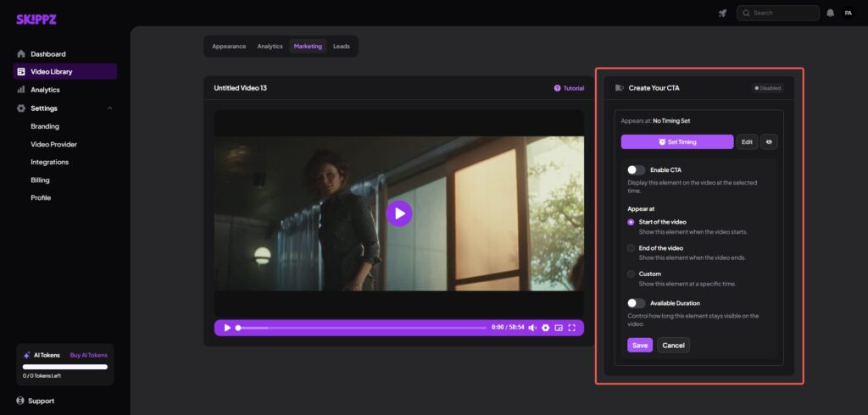The height and width of the screenshot is (415, 868).
Task: Open video player settings gear
Action: 546,328
